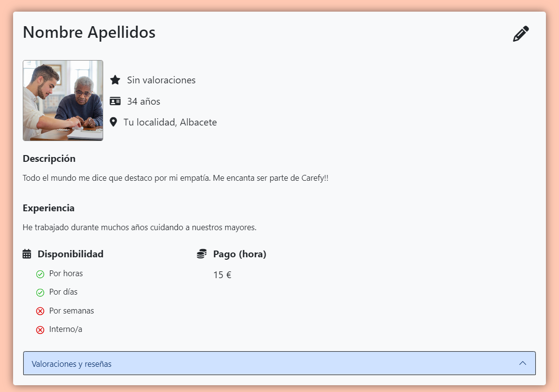Click the coins icon beside Pago (hora)

[202, 253]
